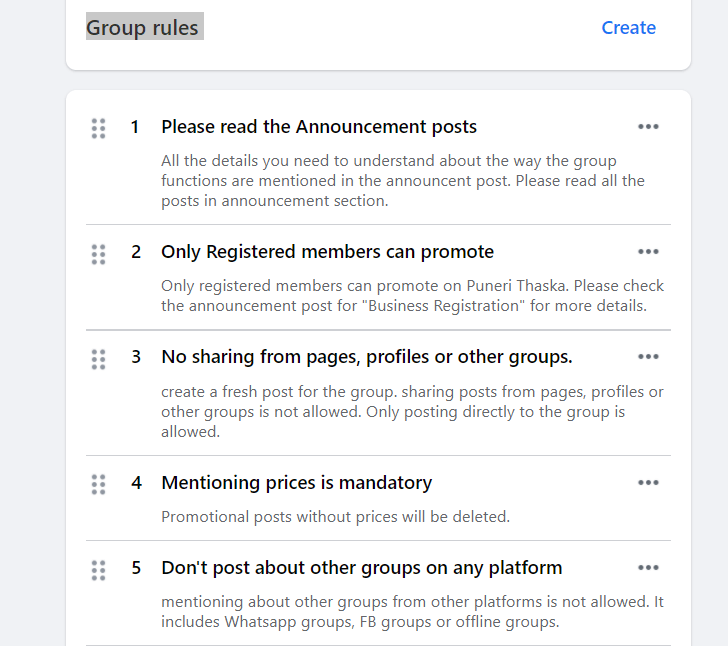The image size is (728, 646).
Task: Click the Group rules heading
Action: [143, 28]
